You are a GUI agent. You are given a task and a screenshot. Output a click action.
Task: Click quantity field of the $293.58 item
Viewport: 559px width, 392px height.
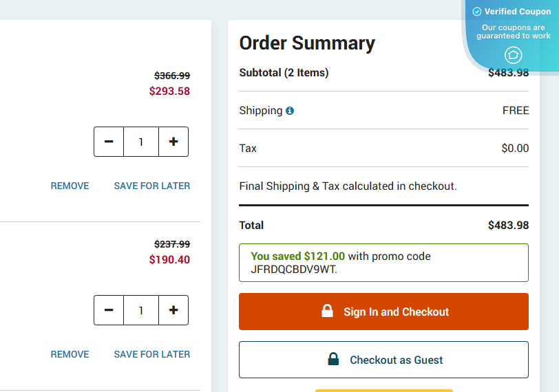click(141, 142)
